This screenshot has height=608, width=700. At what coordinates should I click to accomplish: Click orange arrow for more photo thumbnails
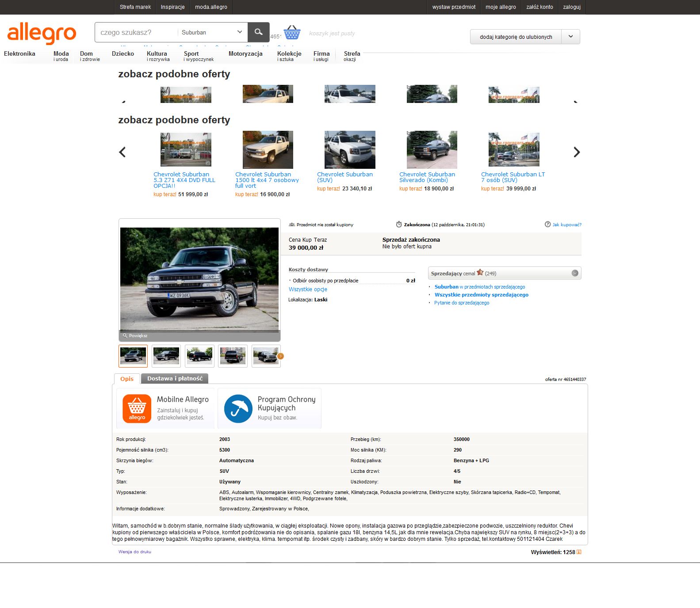280,356
